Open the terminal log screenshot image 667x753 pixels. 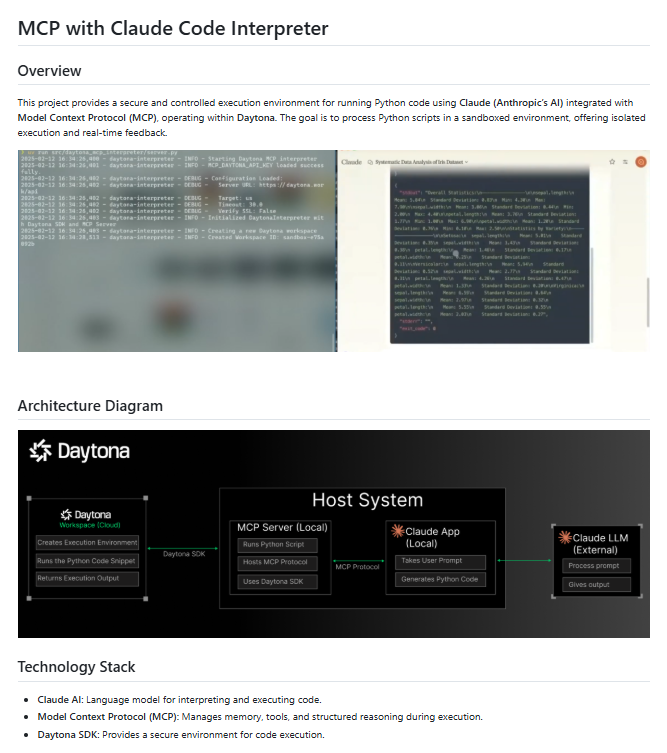click(x=177, y=251)
